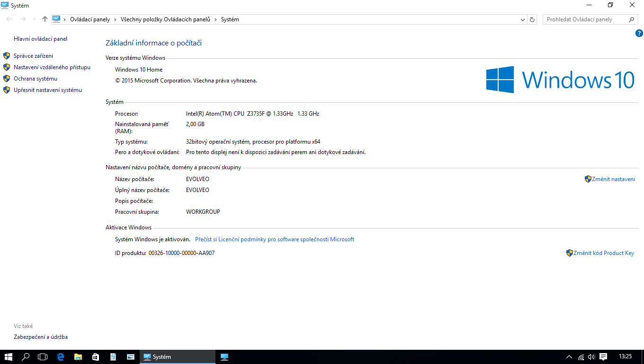The image size is (644, 364).
Task: Click the Windows 10 Home edition text
Action: point(139,70)
